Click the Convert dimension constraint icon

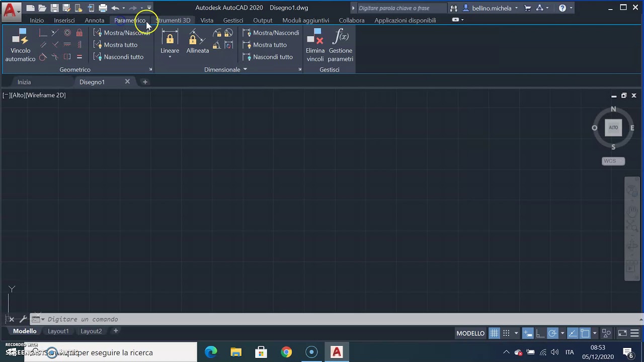point(228,45)
